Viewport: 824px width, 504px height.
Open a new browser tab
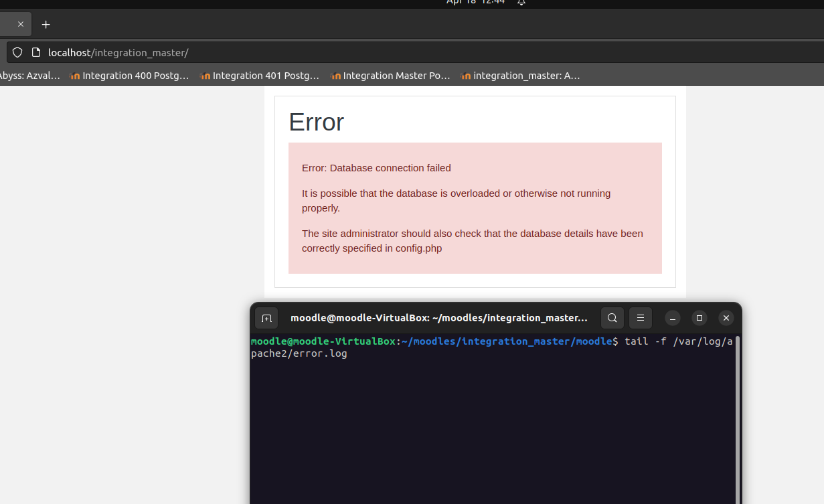[x=46, y=25]
